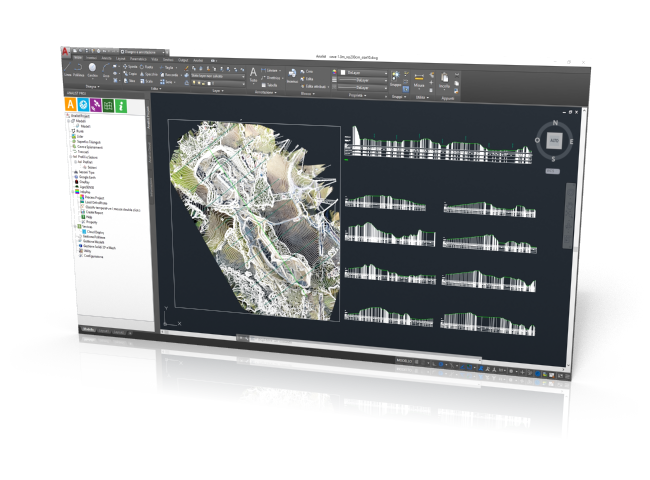Click the Tabella table tool
Screen dimensions: 650x480
[269, 85]
